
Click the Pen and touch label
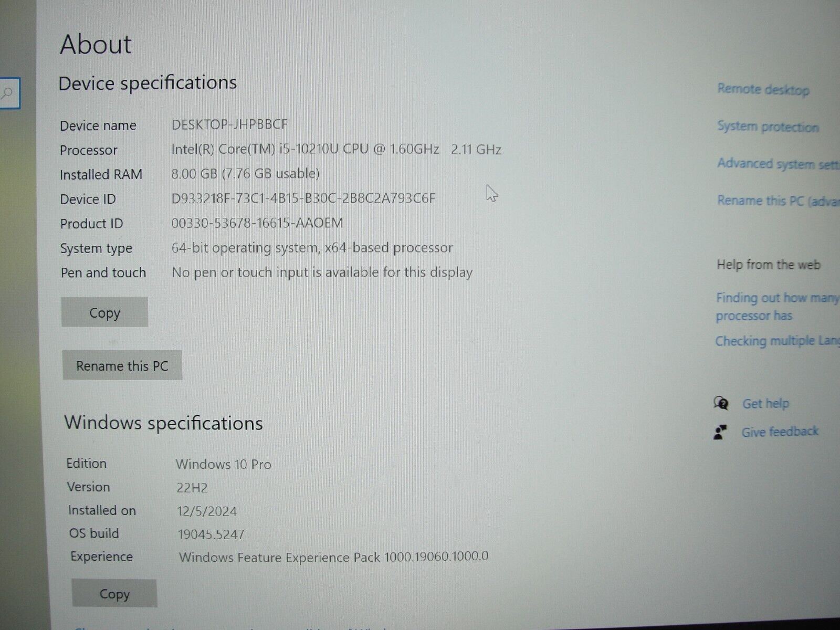103,272
